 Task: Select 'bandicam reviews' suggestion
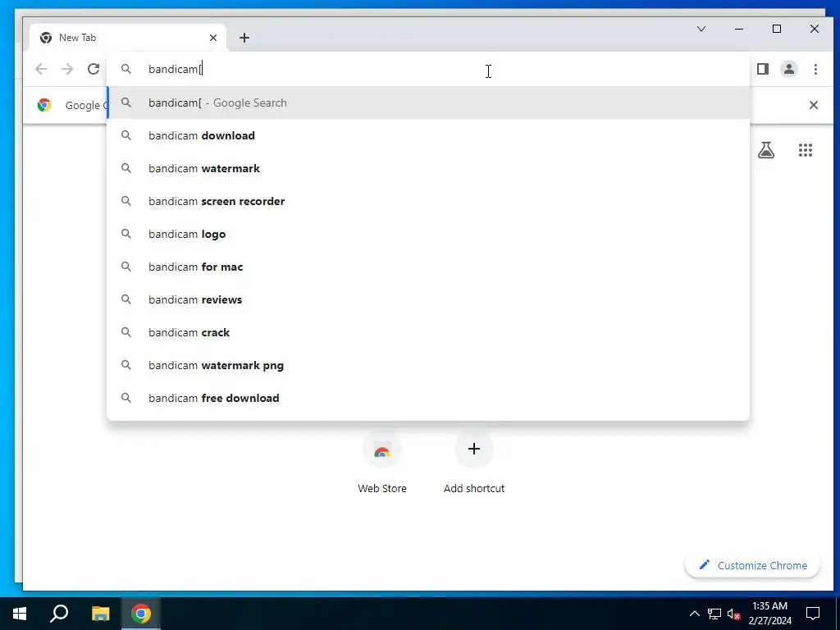pyautogui.click(x=428, y=299)
